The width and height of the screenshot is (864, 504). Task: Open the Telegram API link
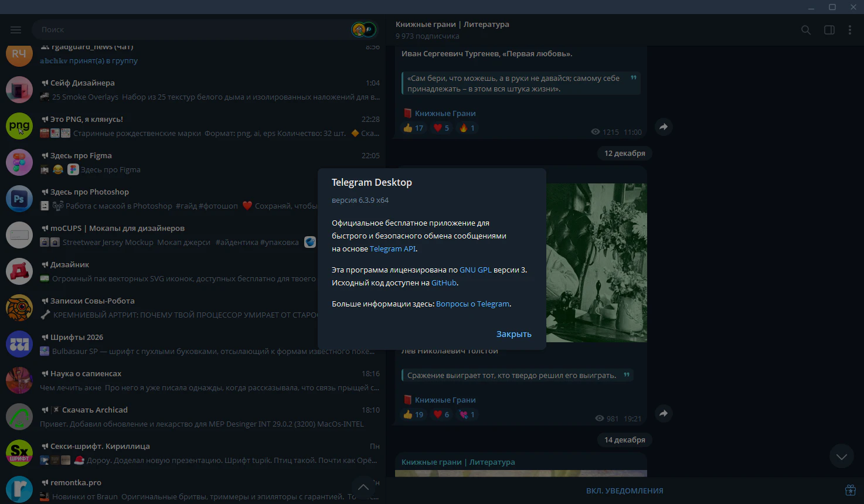(393, 248)
